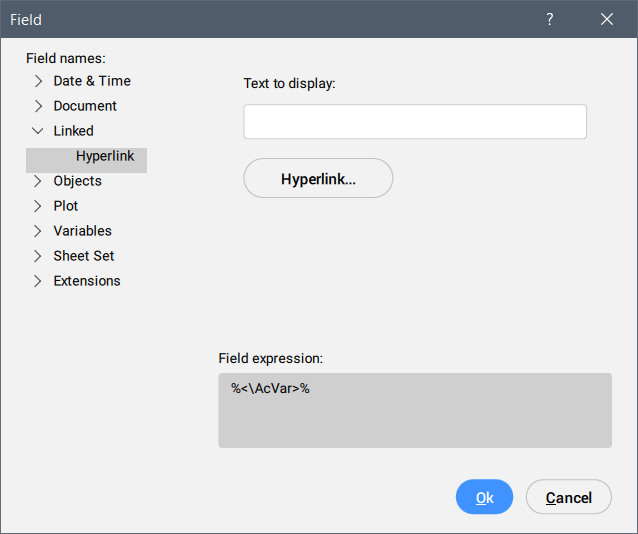Click the Text to display input box
The image size is (638, 534).
(415, 122)
